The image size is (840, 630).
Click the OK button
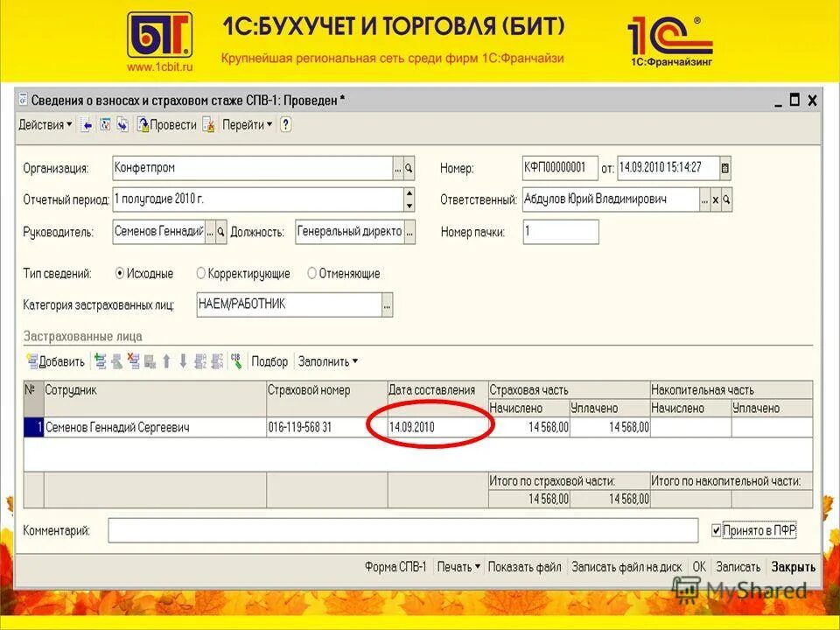(699, 567)
